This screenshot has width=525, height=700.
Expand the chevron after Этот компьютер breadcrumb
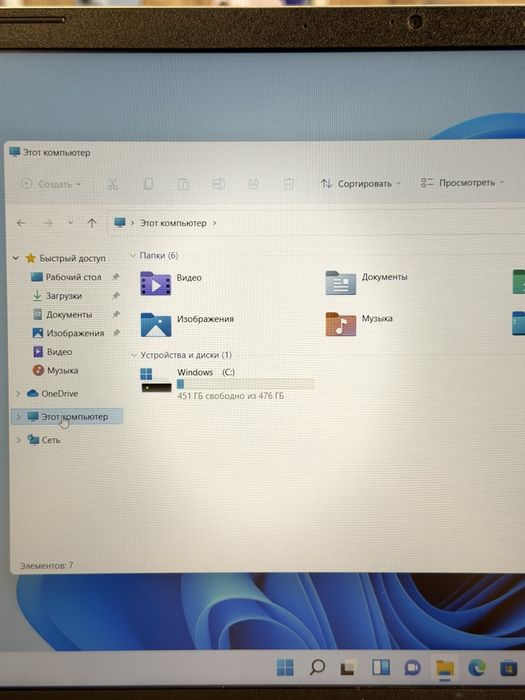click(x=214, y=223)
